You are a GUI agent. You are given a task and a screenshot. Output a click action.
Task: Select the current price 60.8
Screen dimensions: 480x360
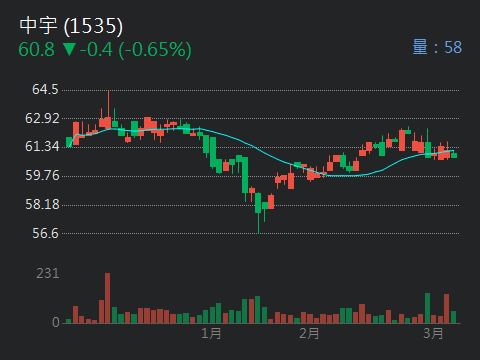pyautogui.click(x=36, y=49)
